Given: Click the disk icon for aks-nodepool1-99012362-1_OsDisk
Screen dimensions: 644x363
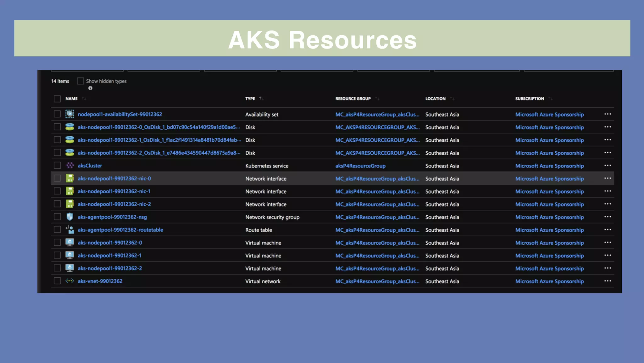Looking at the screenshot, I should coord(69,140).
